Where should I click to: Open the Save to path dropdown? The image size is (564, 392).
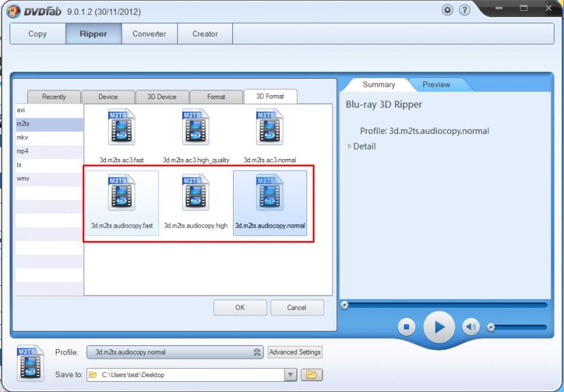pos(290,374)
